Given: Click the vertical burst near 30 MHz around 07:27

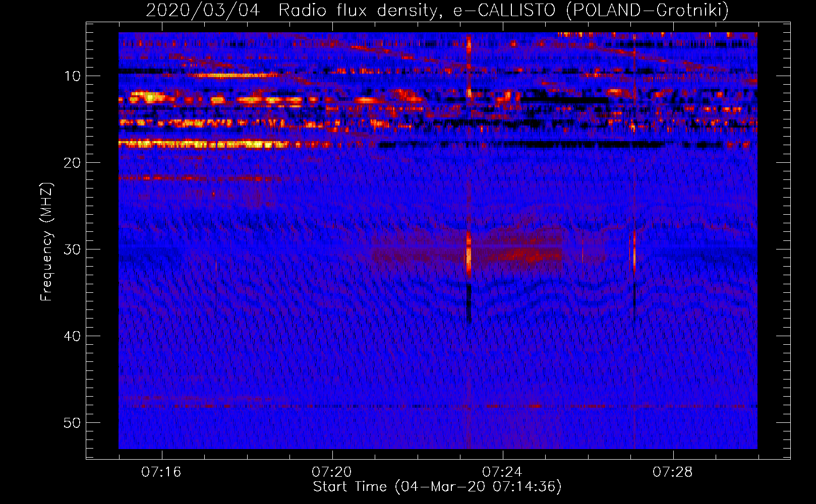Looking at the screenshot, I should point(634,252).
